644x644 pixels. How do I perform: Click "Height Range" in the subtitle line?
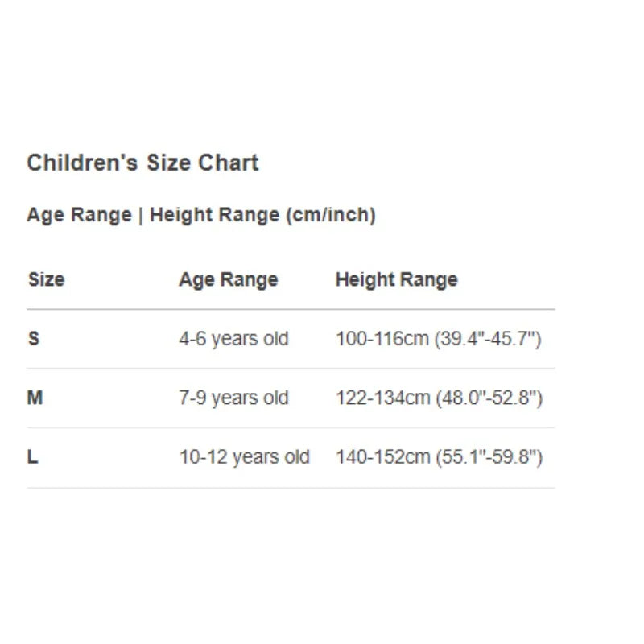[x=213, y=215]
